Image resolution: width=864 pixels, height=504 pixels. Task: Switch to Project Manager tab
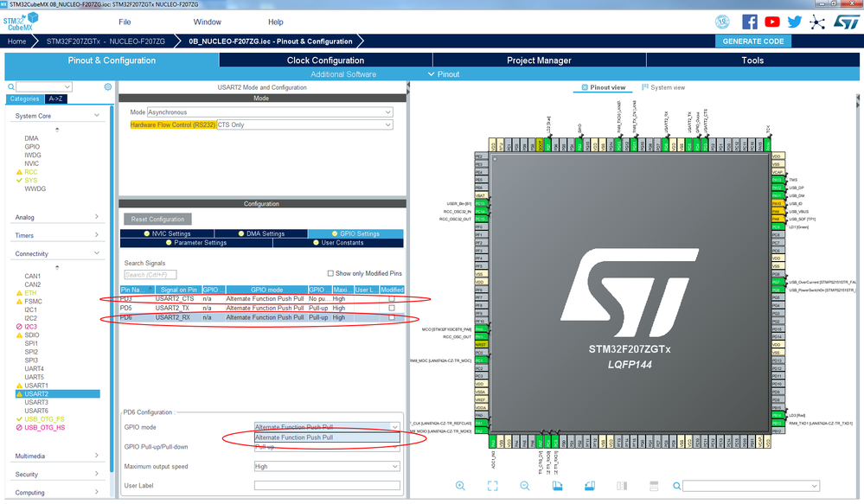(539, 60)
